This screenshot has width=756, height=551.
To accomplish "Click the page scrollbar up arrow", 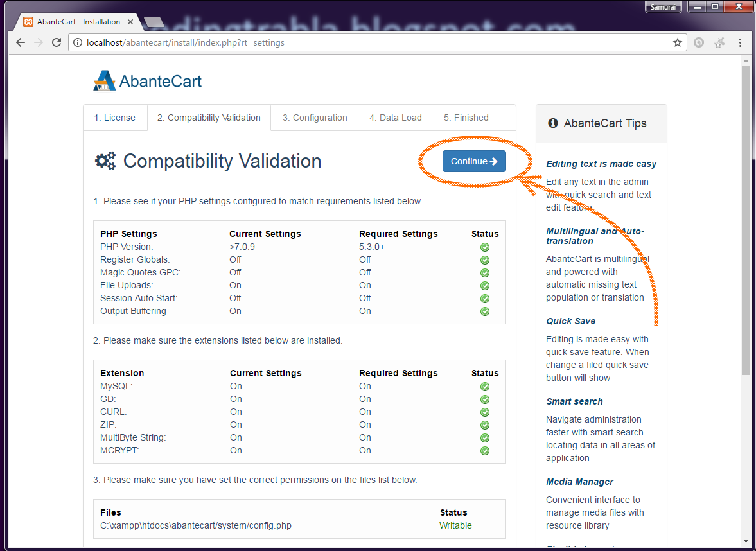I will [746, 60].
